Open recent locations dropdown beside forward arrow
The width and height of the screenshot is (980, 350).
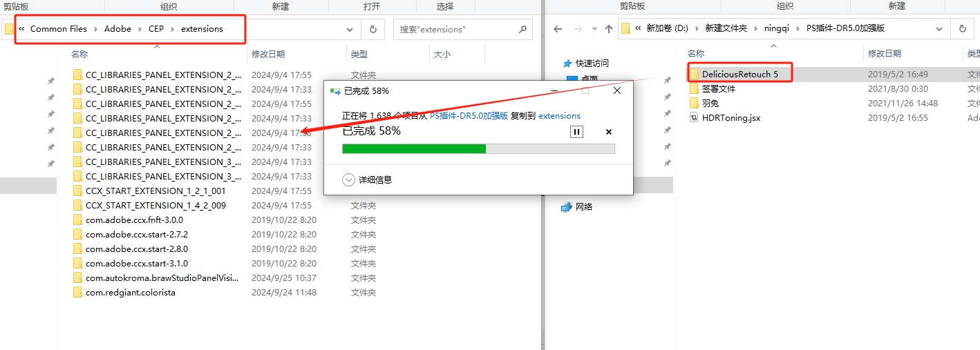pyautogui.click(x=594, y=29)
